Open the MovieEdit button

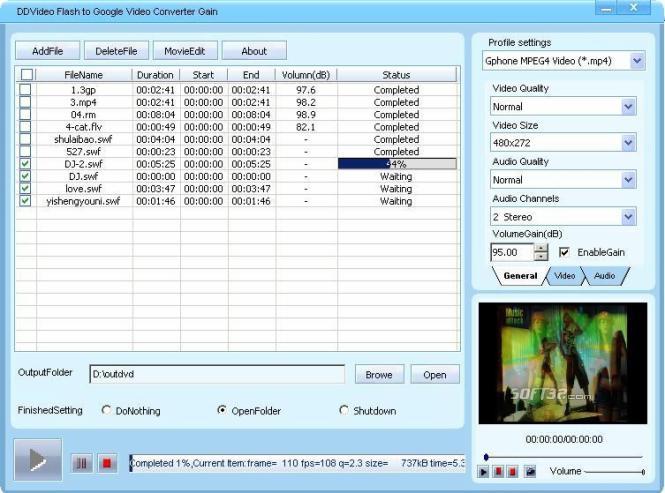(x=184, y=51)
